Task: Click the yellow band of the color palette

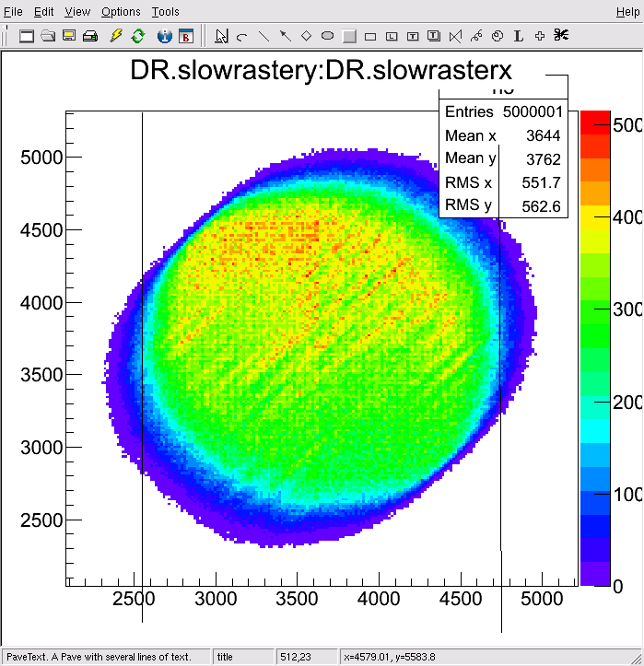Action: [595, 217]
